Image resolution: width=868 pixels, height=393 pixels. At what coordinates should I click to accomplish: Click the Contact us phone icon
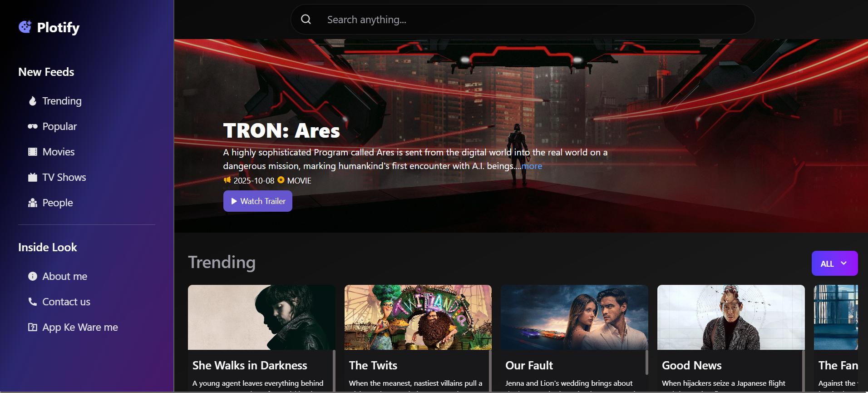pyautogui.click(x=32, y=302)
